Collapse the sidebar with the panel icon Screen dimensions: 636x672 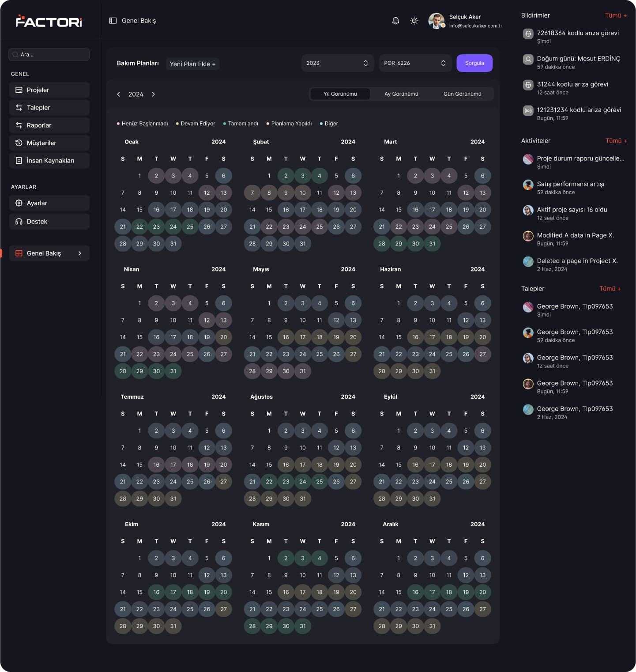(x=113, y=21)
